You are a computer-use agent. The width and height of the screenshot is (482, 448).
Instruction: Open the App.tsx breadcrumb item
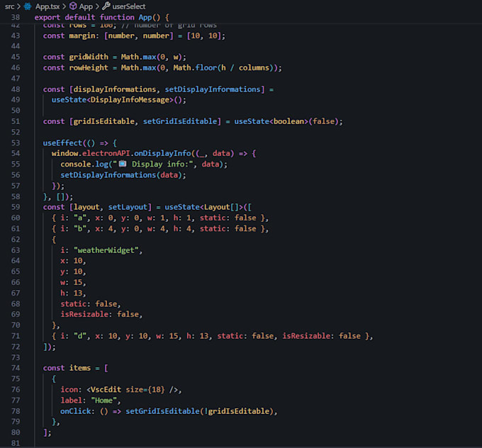[x=47, y=6]
